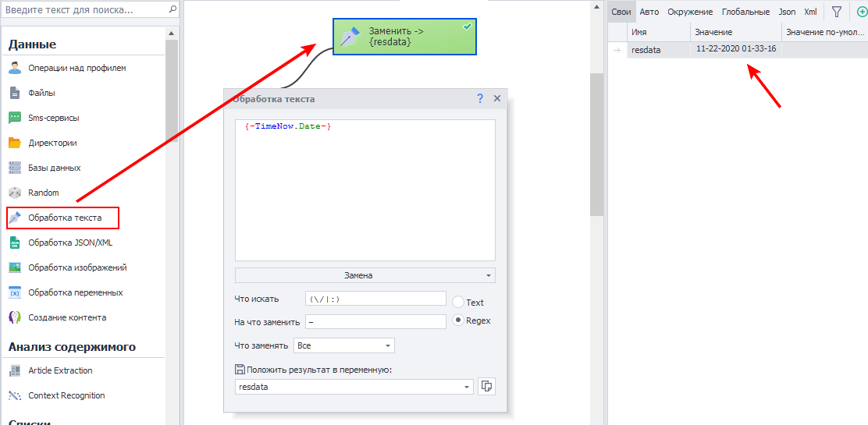Select the Заменить -> {resdata} block

(404, 37)
